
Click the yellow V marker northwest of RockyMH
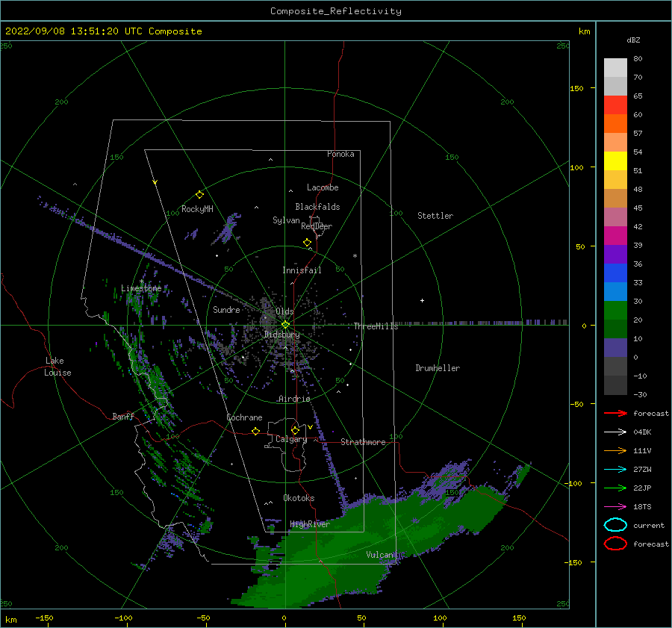click(155, 182)
